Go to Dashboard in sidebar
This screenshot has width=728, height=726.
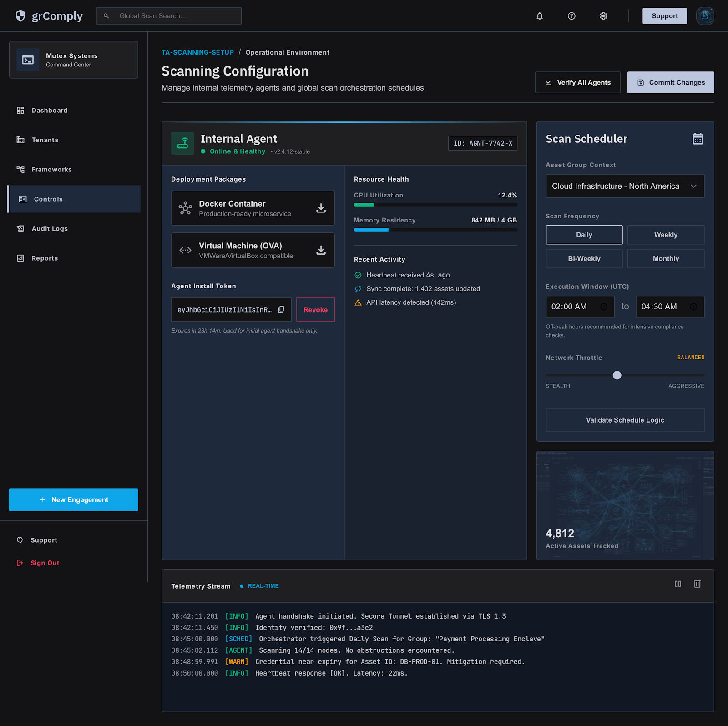[x=74, y=111]
